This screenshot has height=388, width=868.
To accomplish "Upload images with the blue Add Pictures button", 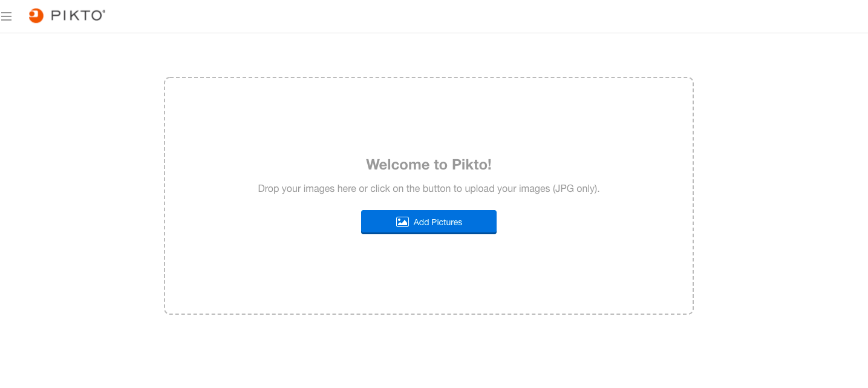I will click(429, 222).
